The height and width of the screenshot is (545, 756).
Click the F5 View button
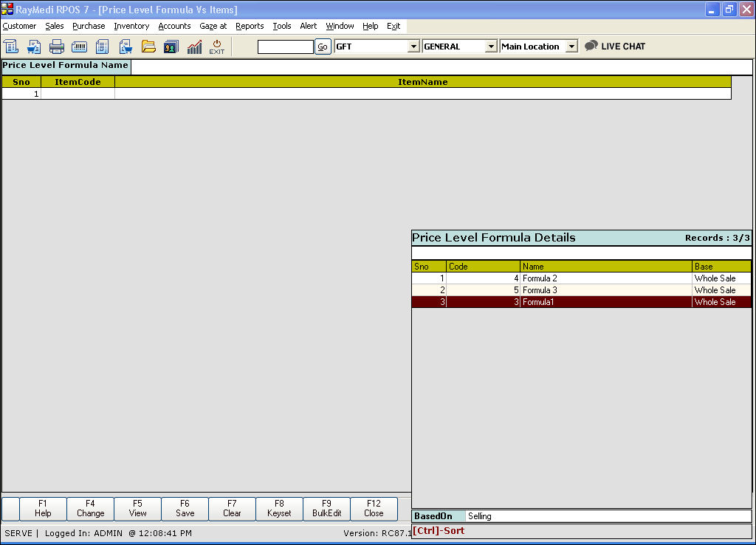click(x=137, y=509)
